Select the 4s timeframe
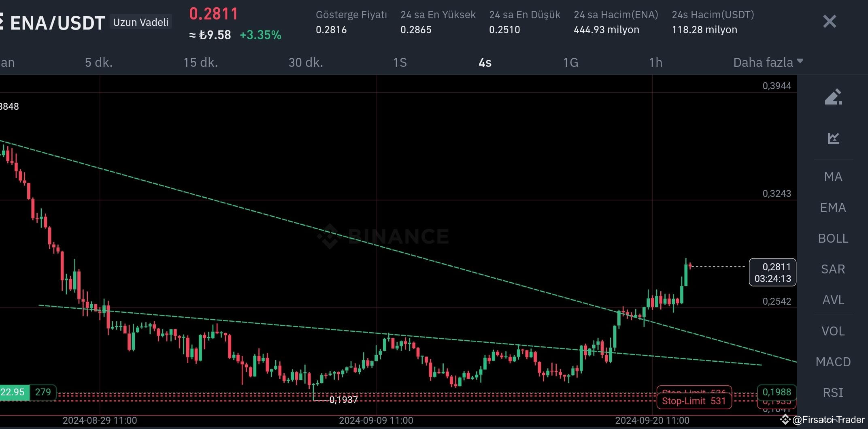The height and width of the screenshot is (429, 868). (485, 62)
